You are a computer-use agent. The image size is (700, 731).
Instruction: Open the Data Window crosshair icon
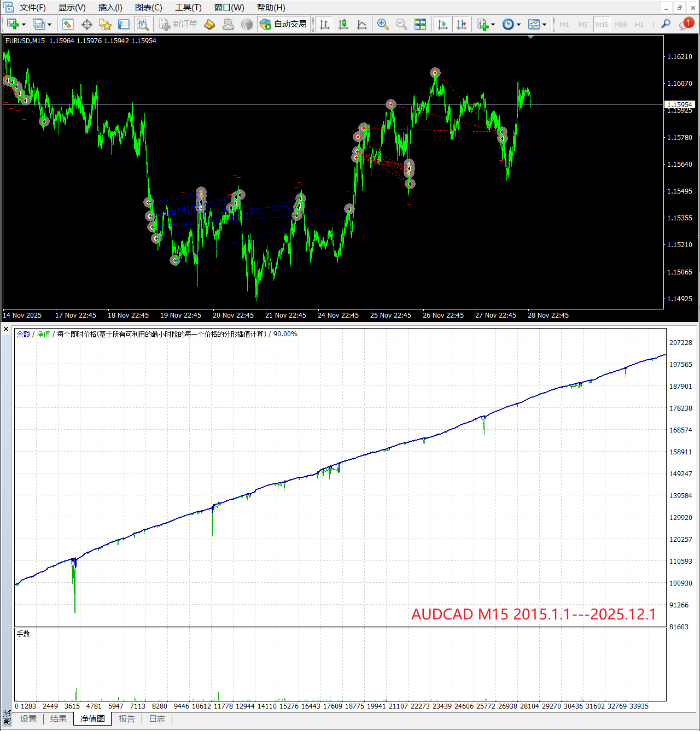86,24
